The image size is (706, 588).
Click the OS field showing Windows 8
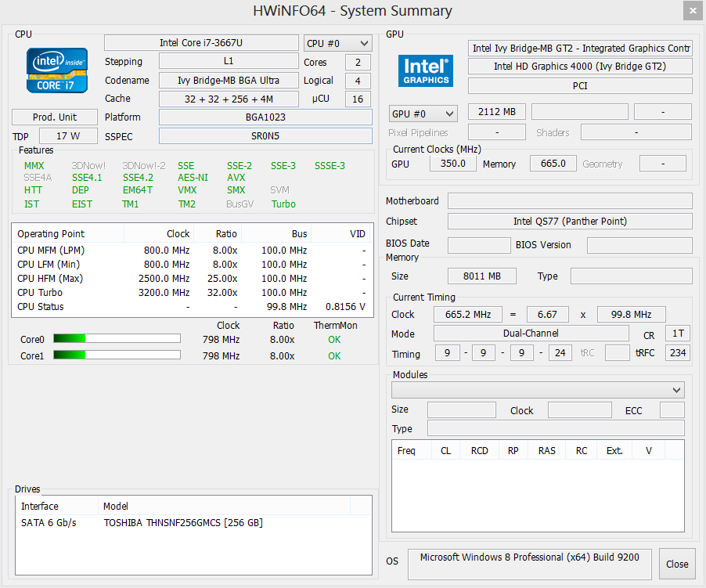pos(529,558)
